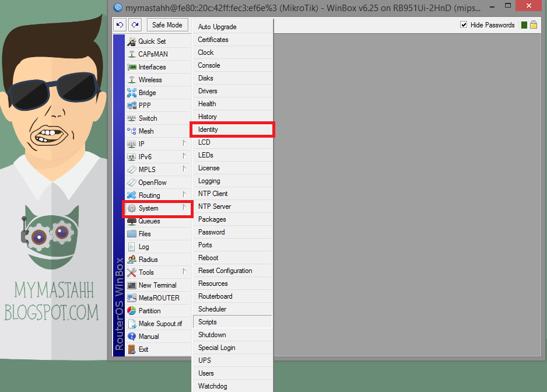Open Health in the System submenu
Viewport: 547px width, 392px height.
click(x=232, y=104)
